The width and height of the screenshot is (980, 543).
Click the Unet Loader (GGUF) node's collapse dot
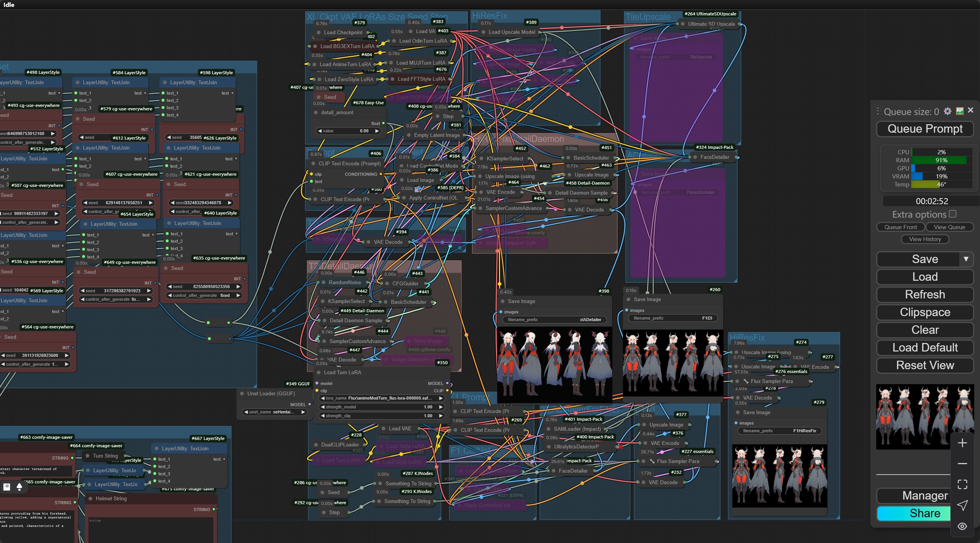[x=242, y=394]
